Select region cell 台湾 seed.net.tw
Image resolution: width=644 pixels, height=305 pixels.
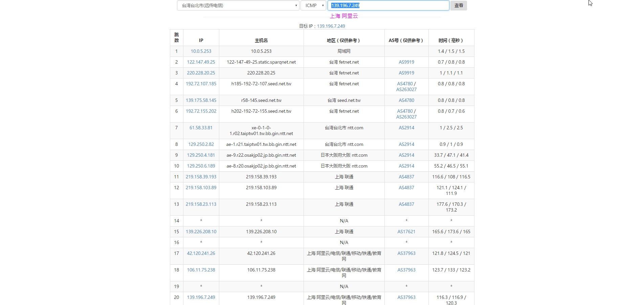tap(344, 100)
